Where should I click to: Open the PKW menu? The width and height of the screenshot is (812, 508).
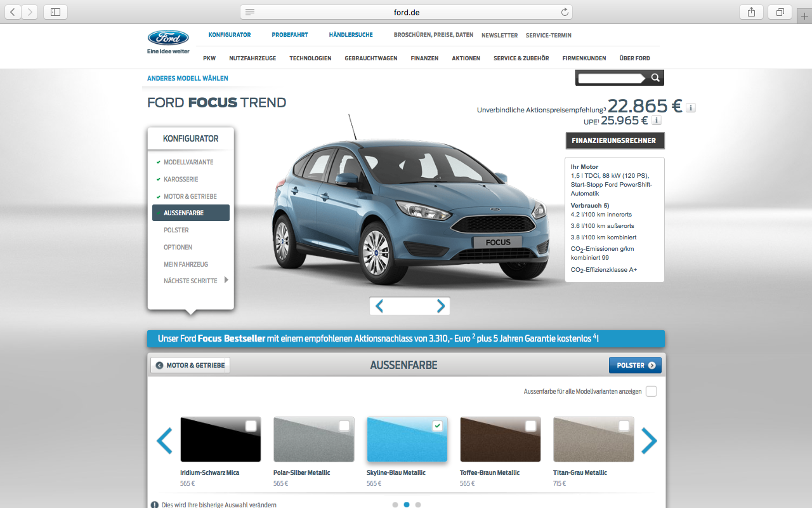point(209,58)
